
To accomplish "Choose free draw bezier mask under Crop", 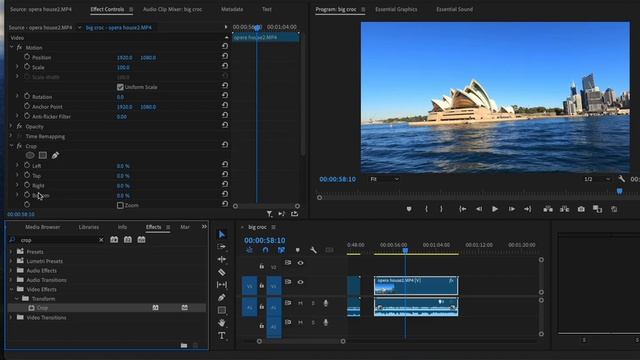I will coord(55,156).
